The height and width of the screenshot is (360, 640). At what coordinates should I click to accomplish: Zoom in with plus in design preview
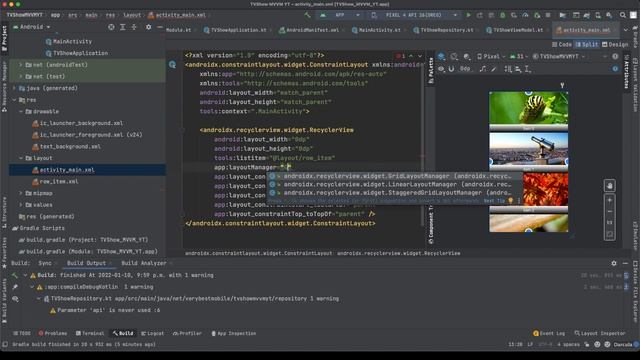pyautogui.click(x=609, y=200)
